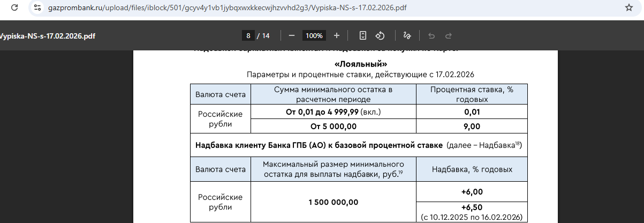The image size is (644, 223).
Task: Zoom out using the minus button
Action: click(x=292, y=36)
